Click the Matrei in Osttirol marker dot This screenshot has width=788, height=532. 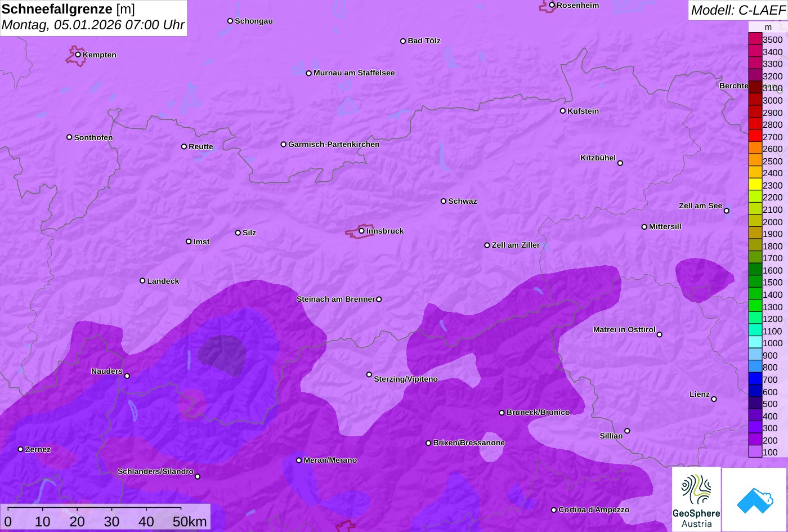[x=660, y=334]
